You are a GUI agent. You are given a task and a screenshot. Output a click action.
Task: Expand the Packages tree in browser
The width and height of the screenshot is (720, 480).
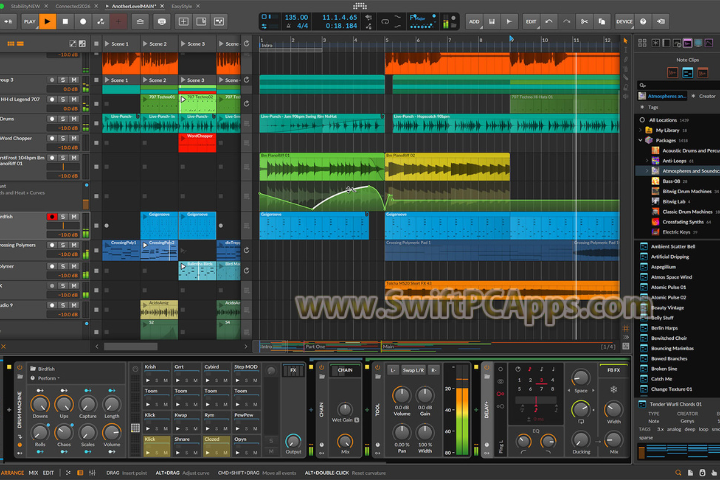(x=641, y=140)
